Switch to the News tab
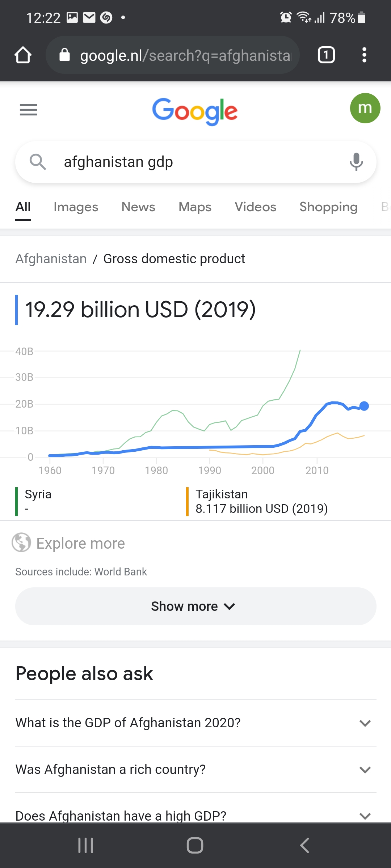 [138, 207]
